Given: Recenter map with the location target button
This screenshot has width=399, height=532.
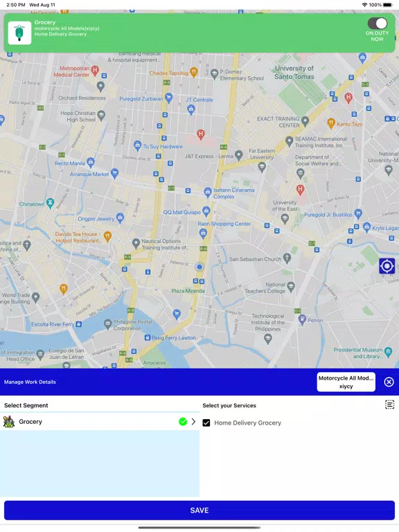Looking at the screenshot, I should point(387,266).
